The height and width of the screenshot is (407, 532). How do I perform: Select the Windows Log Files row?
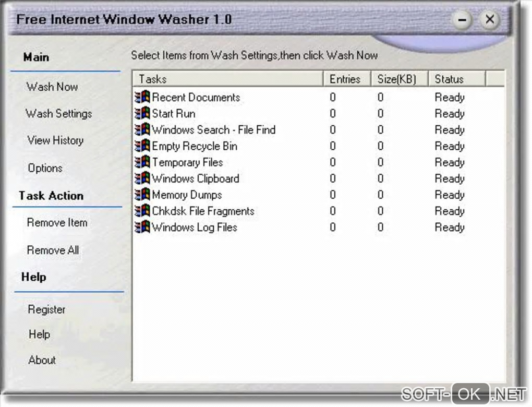point(318,228)
